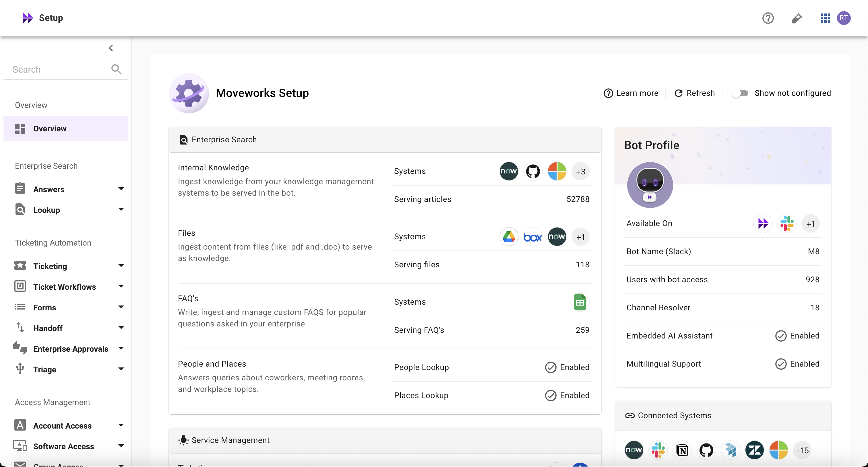Show +1 more Files systems
This screenshot has width=868, height=467.
(x=581, y=237)
